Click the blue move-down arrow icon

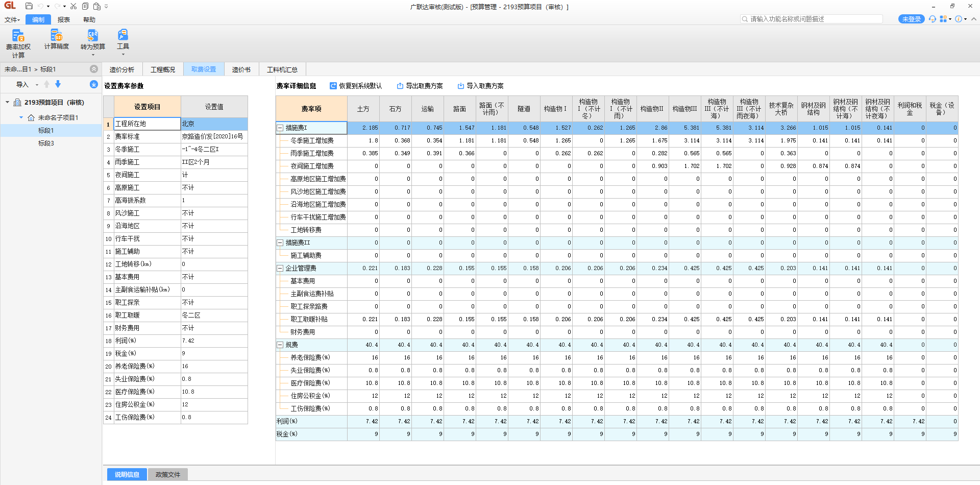coord(58,84)
